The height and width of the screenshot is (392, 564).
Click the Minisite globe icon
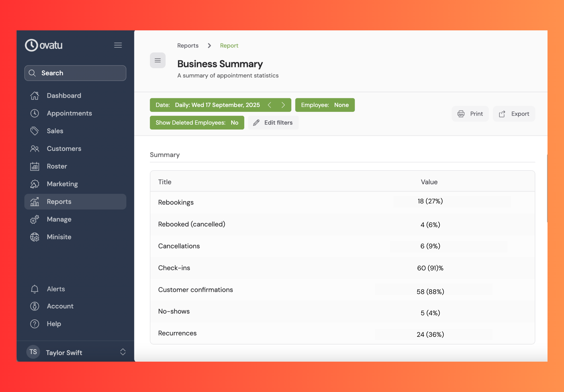35,237
